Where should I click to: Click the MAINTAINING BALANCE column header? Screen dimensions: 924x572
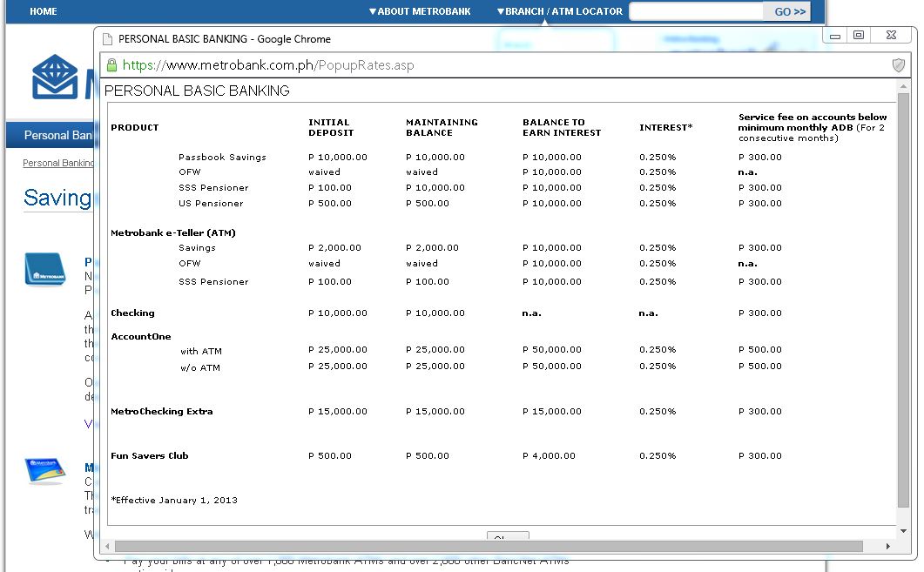(442, 128)
